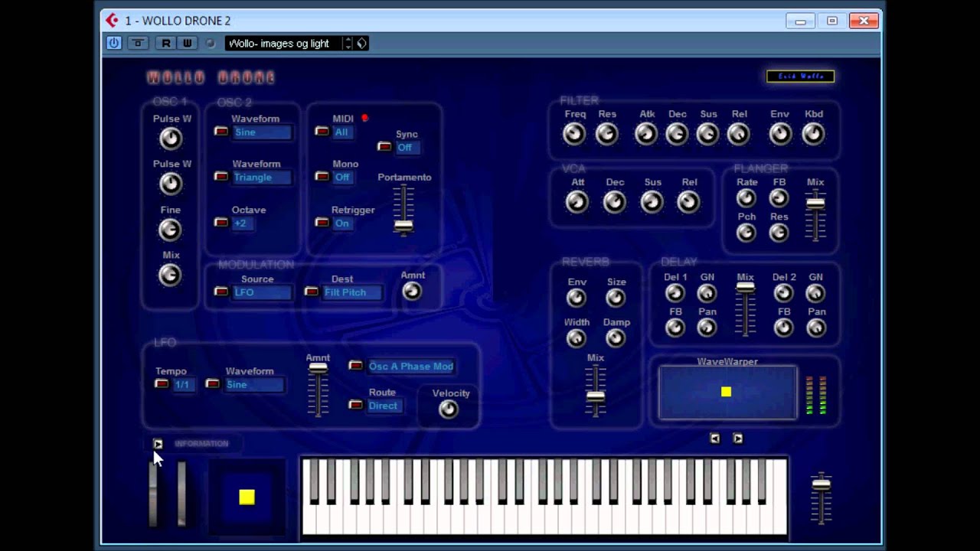Viewport: 980px width, 551px height.
Task: Click the Flanger Pch knob
Action: click(x=746, y=233)
